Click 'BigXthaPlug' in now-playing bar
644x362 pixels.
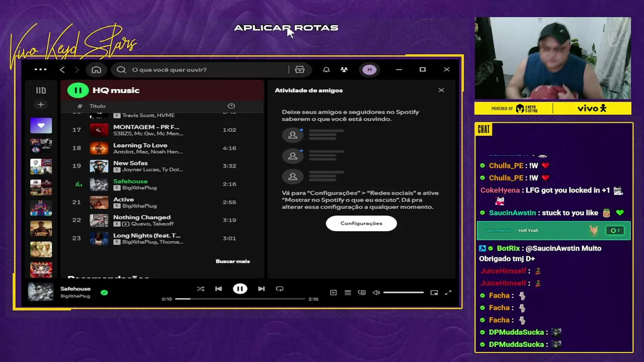coord(75,296)
